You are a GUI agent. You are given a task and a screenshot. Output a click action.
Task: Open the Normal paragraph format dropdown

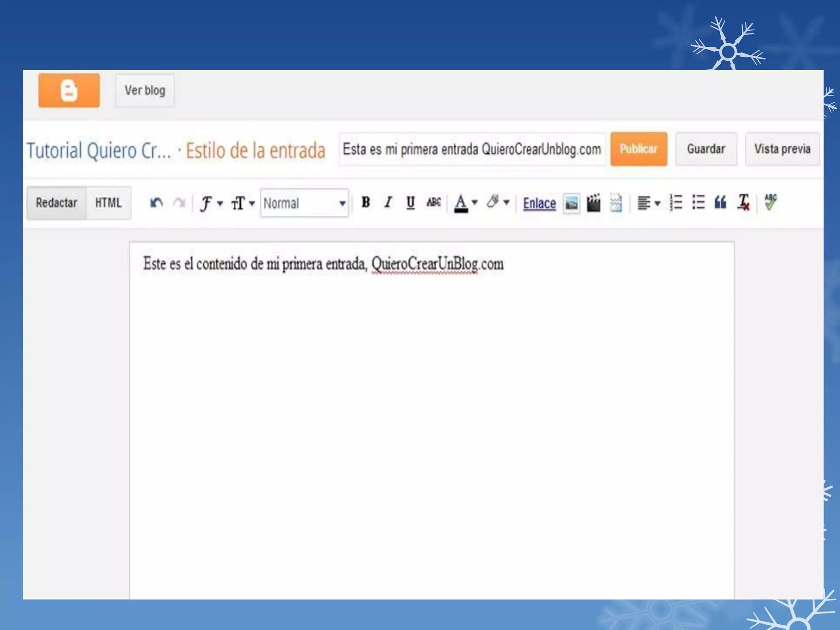(x=304, y=203)
